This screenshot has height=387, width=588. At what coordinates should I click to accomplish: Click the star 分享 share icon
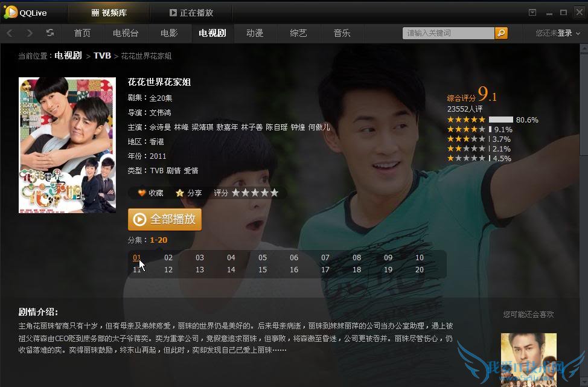coord(180,193)
